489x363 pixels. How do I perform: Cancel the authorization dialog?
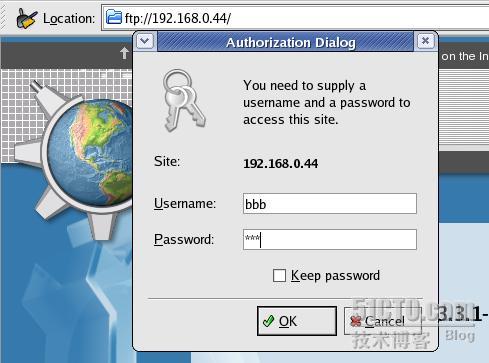[383, 321]
